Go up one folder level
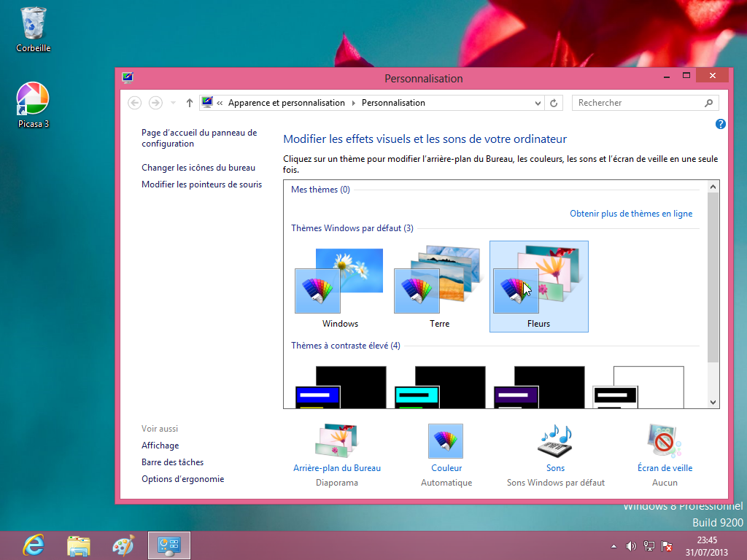Image resolution: width=747 pixels, height=560 pixels. (190, 103)
